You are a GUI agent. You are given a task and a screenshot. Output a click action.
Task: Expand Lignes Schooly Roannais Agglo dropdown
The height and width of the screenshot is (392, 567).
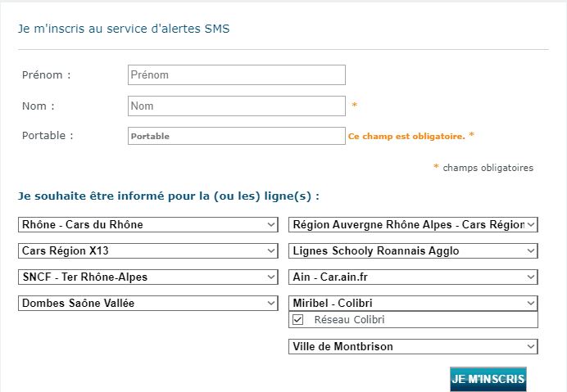pyautogui.click(x=414, y=250)
